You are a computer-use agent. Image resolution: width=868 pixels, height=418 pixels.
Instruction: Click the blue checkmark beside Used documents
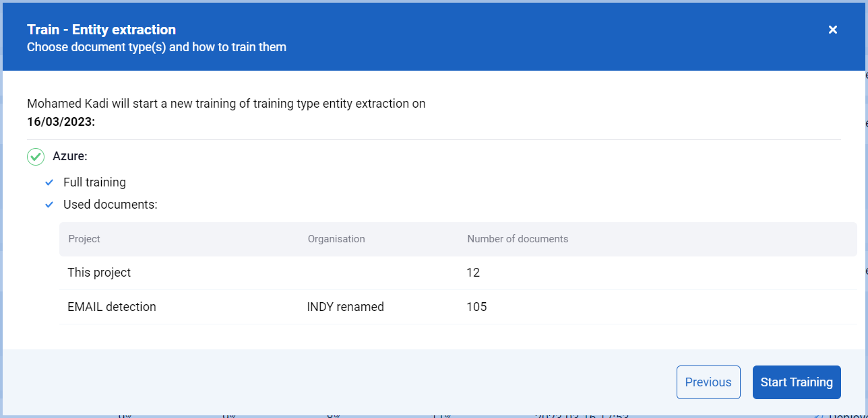coord(49,205)
